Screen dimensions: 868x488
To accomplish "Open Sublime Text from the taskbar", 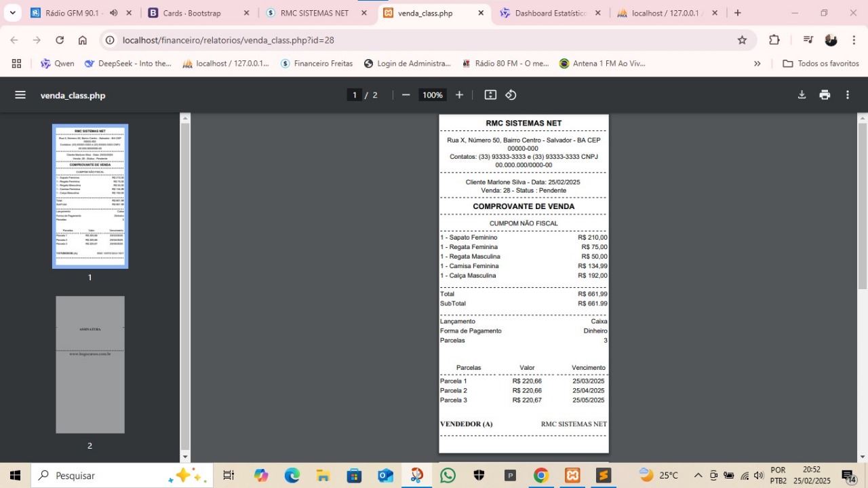I will click(604, 475).
